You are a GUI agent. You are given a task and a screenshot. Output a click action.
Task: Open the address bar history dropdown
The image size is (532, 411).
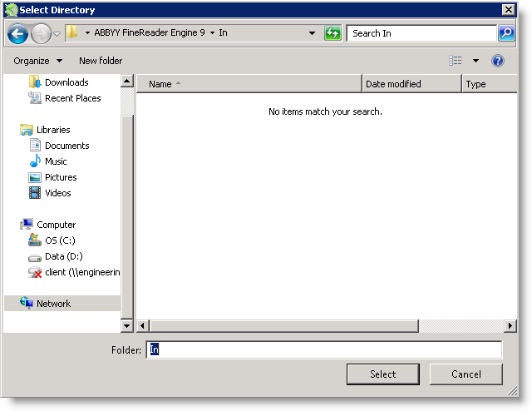(312, 33)
